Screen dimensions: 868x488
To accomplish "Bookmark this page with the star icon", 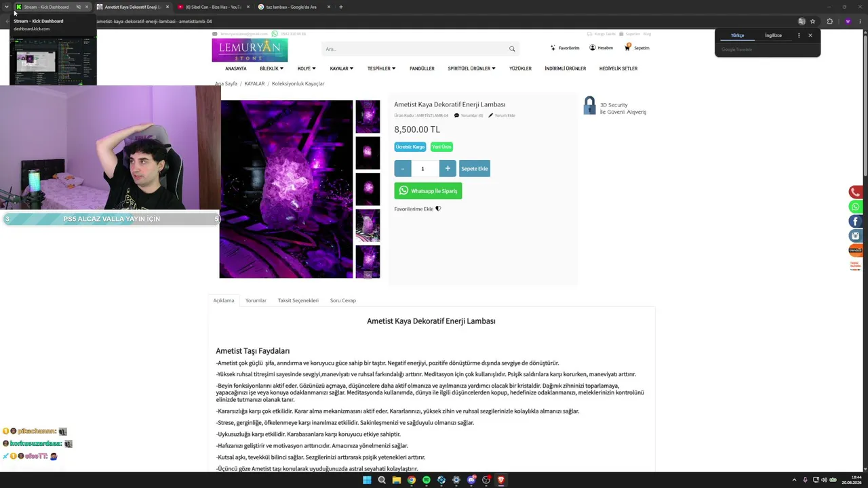I will click(x=812, y=21).
